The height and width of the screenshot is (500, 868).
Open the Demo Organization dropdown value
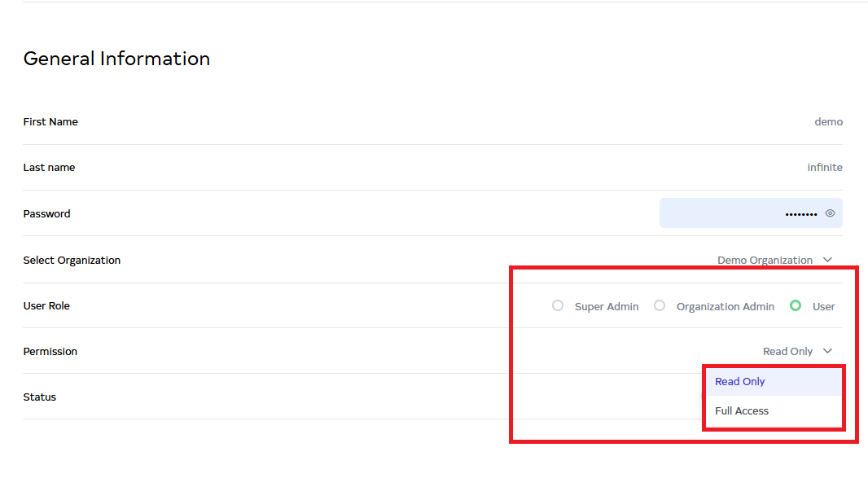pyautogui.click(x=764, y=261)
